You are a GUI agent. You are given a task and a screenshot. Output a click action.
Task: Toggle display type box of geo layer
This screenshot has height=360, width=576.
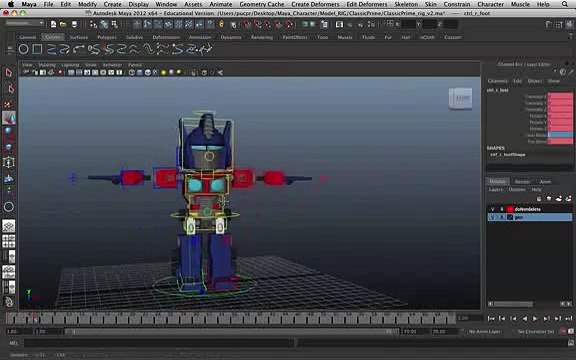pos(502,217)
